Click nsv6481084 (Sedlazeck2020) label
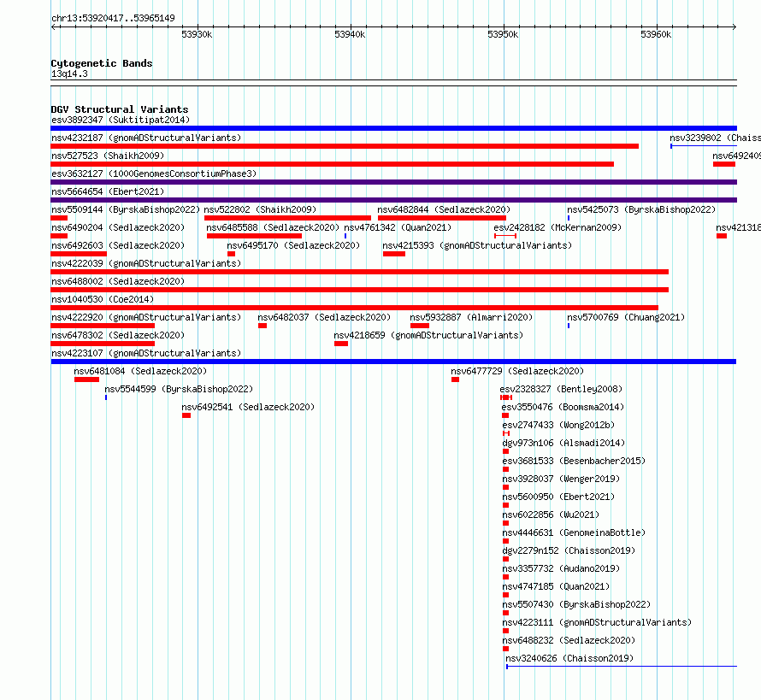The height and width of the screenshot is (700, 761). [x=140, y=371]
